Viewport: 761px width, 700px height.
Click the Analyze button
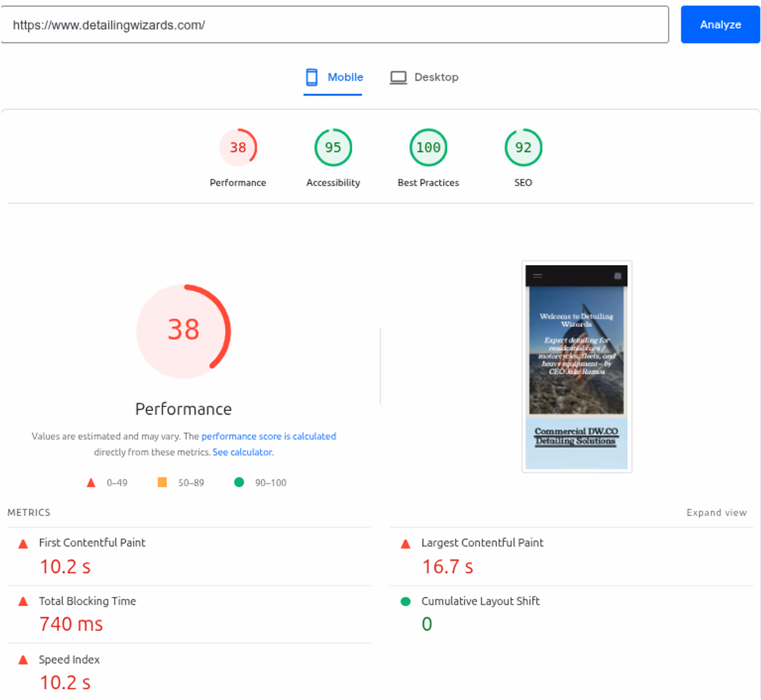click(x=720, y=25)
